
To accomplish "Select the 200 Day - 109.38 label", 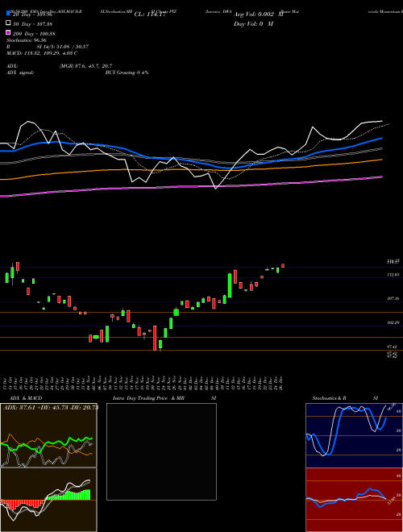I will (x=34, y=34).
